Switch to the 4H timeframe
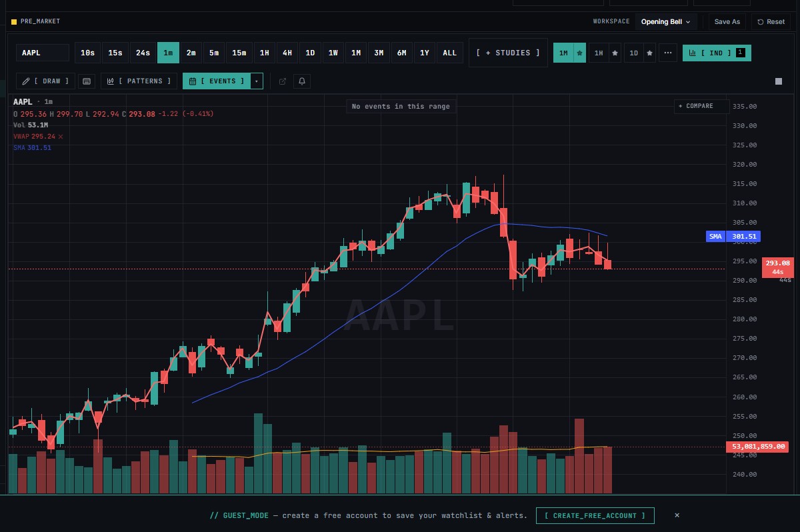This screenshot has width=800, height=532. tap(287, 53)
